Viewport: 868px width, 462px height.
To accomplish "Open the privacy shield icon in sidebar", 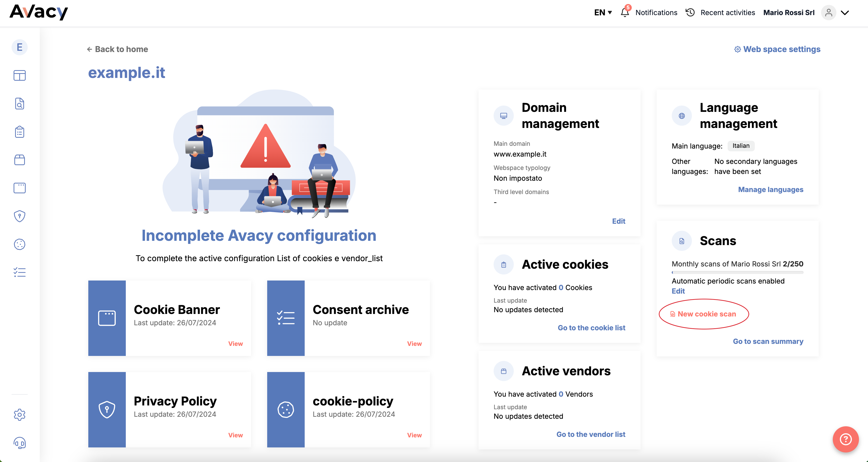I will (20, 216).
